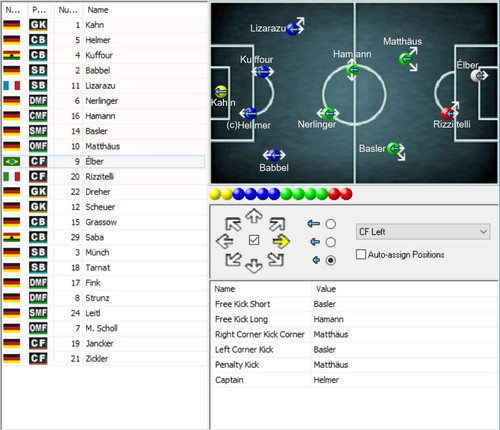500x430 pixels.
Task: Click the Value column header in settings table
Action: tap(405, 289)
